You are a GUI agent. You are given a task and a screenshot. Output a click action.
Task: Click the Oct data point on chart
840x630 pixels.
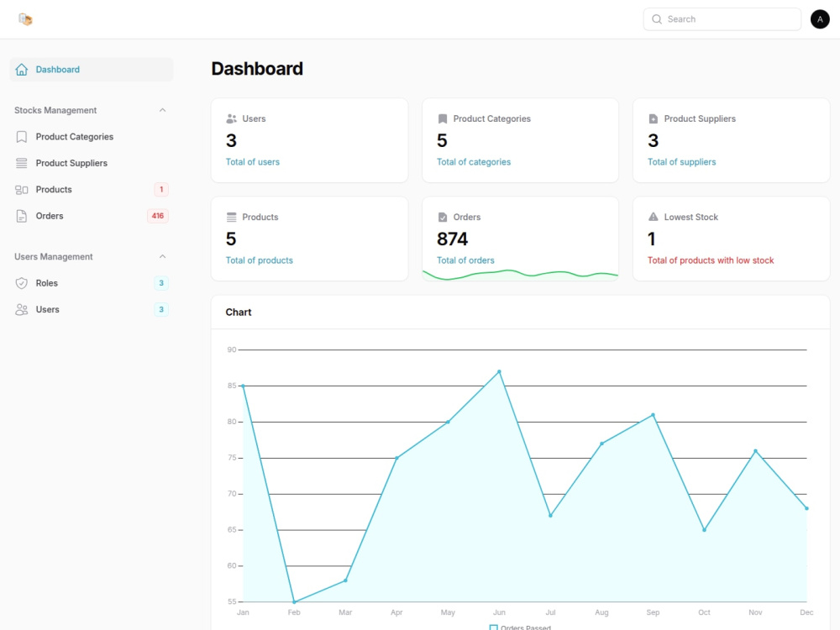pyautogui.click(x=705, y=530)
